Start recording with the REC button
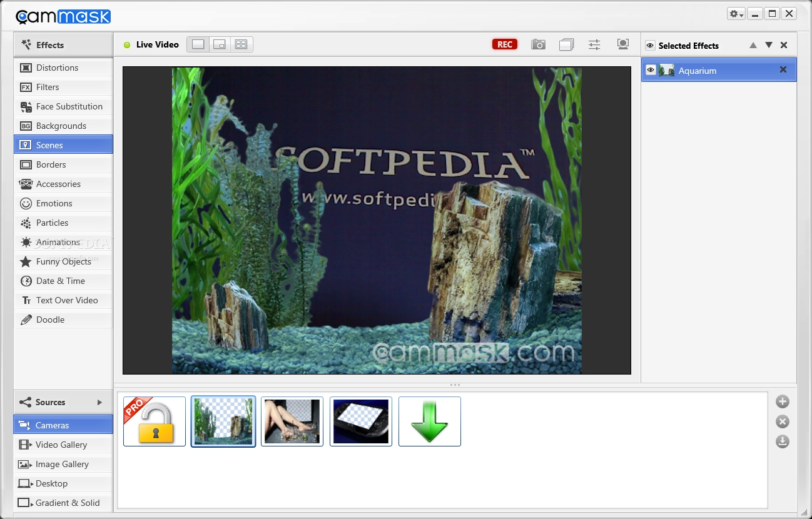 (505, 44)
